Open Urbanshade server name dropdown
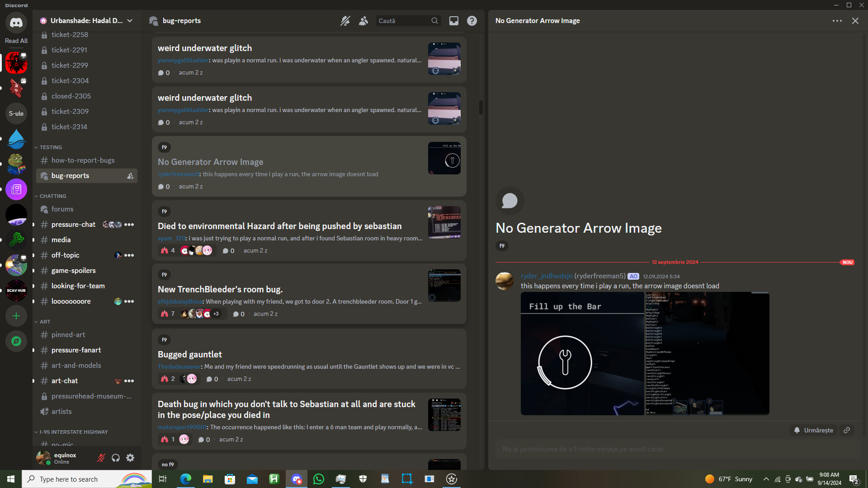The width and height of the screenshot is (868, 488). click(x=86, y=21)
